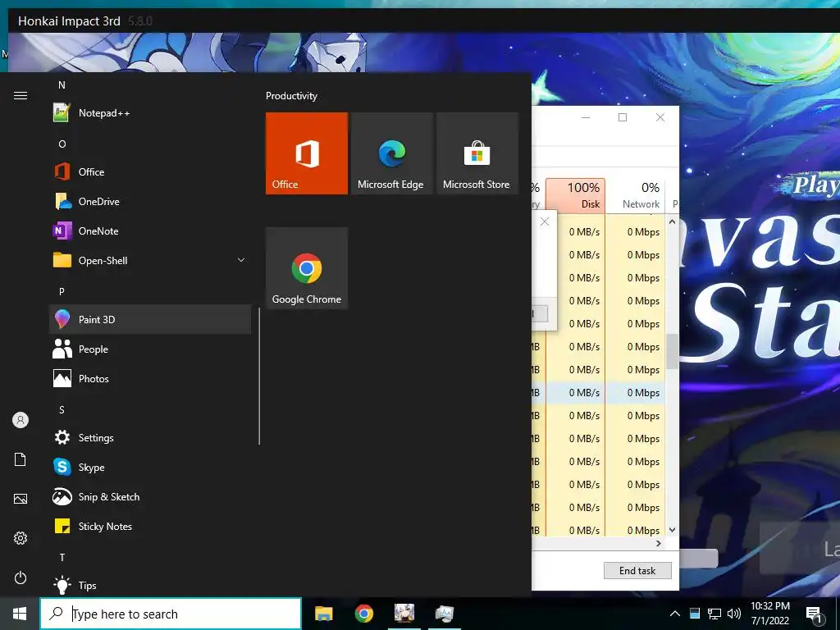Open the Photos app
The image size is (840, 630).
(x=150, y=379)
